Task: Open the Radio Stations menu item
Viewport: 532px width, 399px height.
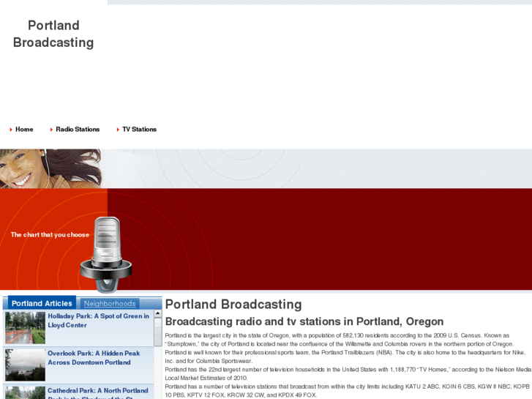Action: click(78, 130)
